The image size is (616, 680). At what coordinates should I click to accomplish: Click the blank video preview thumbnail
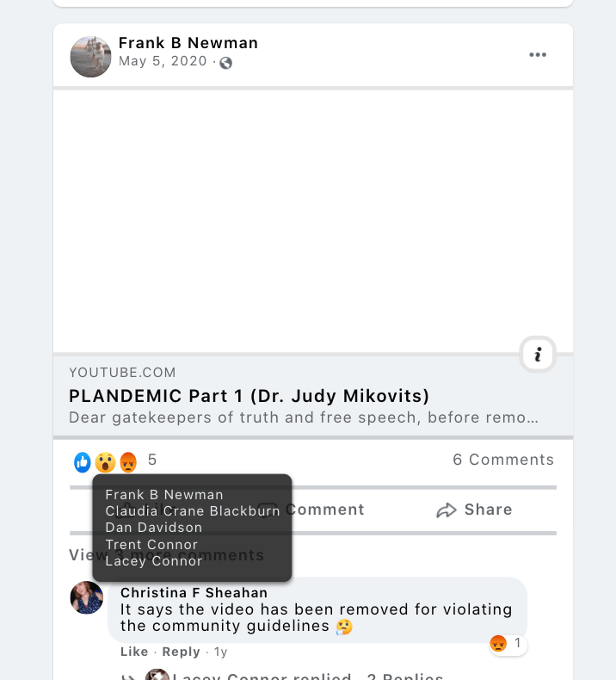point(313,221)
